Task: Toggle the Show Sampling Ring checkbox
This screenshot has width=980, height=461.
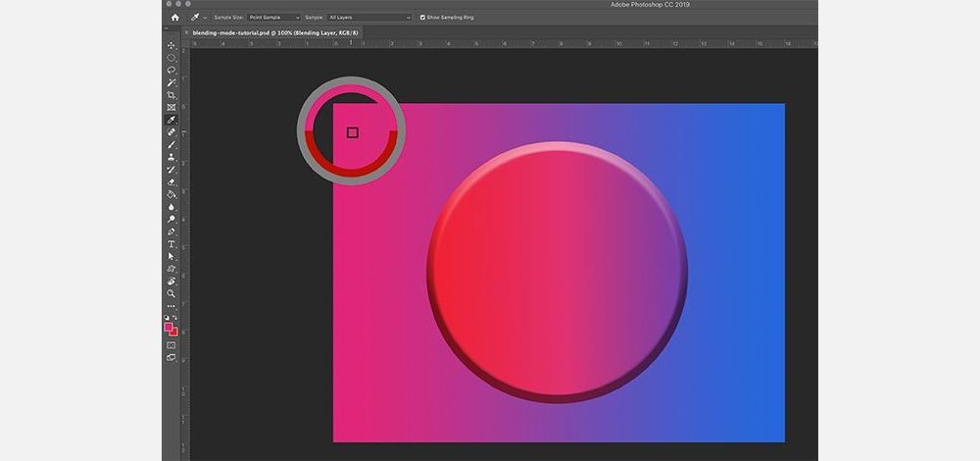Action: (422, 18)
